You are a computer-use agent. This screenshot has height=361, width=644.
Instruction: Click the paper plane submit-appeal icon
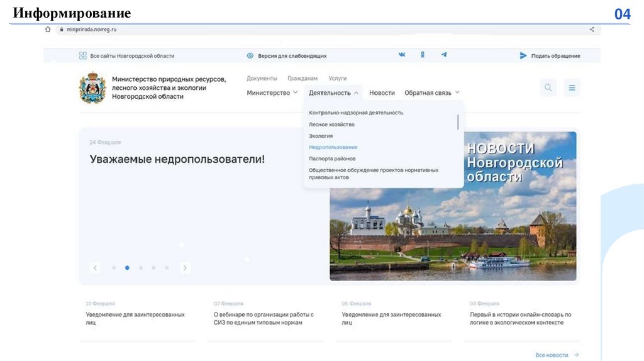coord(523,55)
